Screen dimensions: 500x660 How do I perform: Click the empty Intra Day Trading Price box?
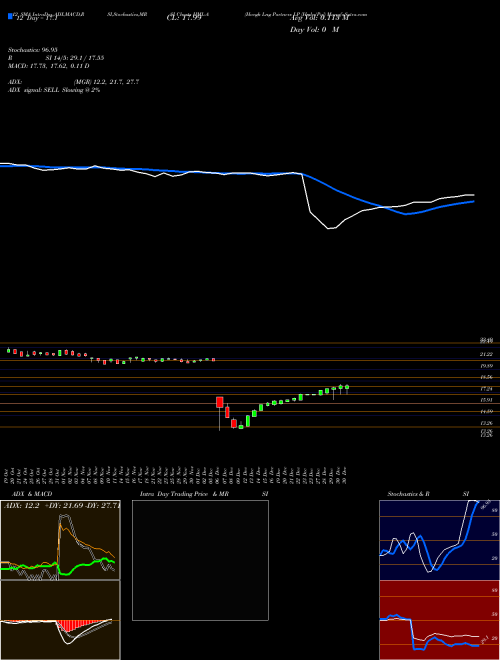[x=200, y=560]
